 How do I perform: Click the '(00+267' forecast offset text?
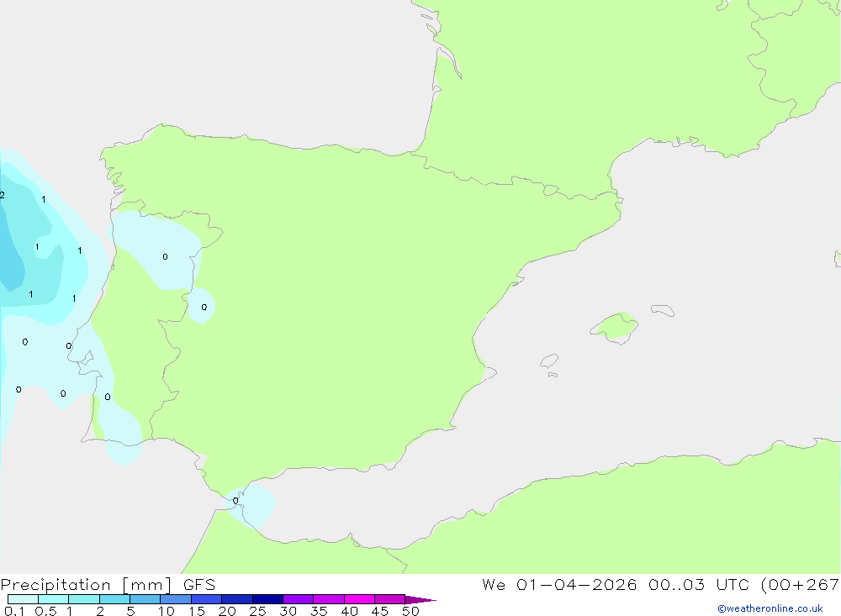click(801, 585)
